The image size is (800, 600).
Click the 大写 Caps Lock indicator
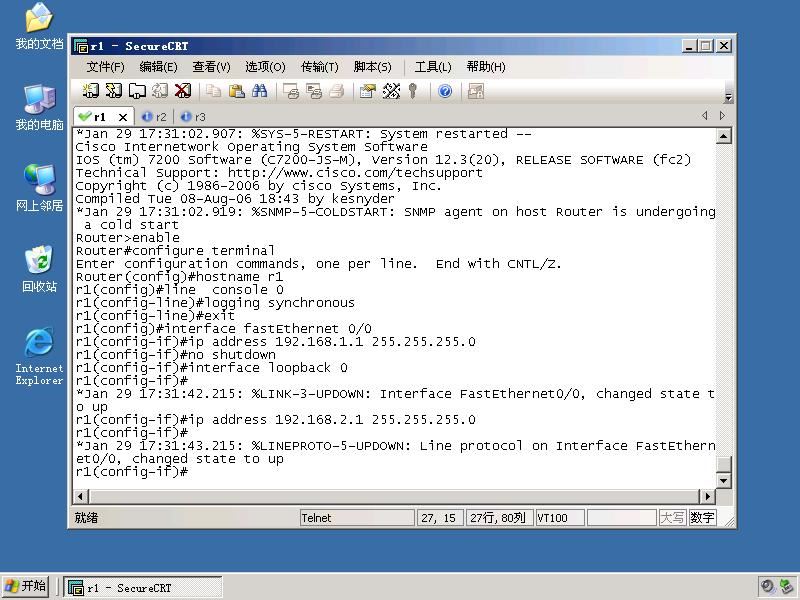[x=671, y=518]
